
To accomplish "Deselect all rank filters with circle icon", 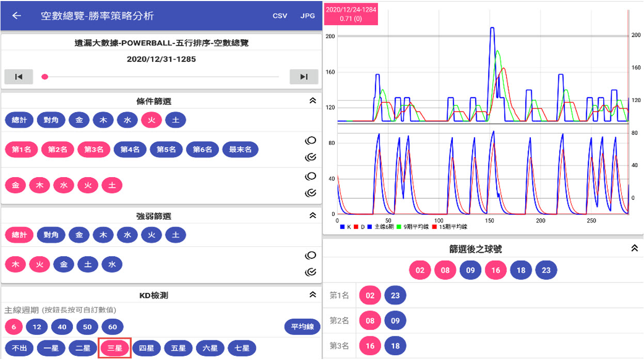I will click(310, 140).
